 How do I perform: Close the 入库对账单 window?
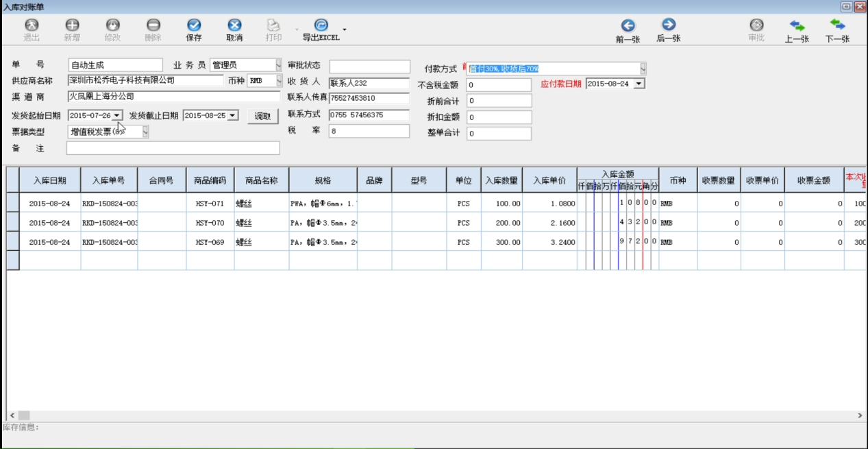[x=859, y=6]
